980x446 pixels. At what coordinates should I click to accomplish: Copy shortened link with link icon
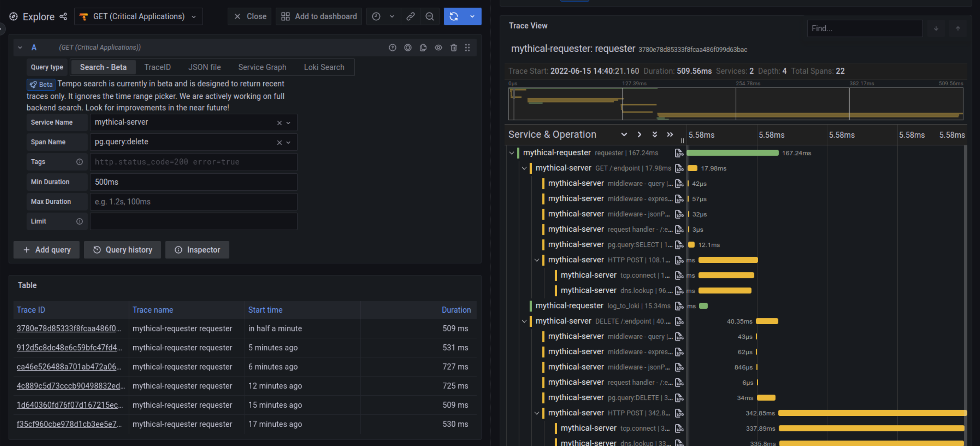[410, 16]
